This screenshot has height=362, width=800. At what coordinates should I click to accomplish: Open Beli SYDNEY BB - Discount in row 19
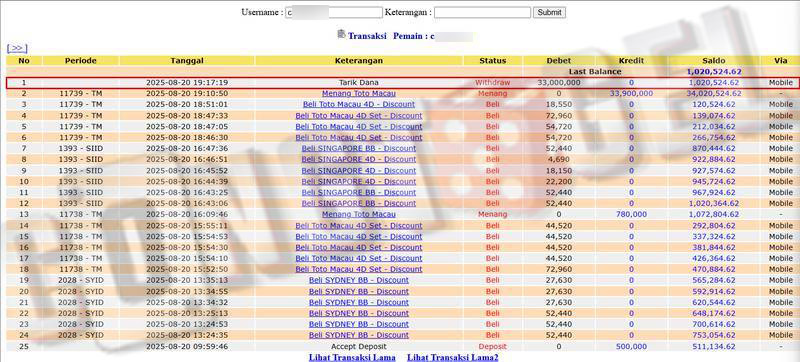[359, 280]
